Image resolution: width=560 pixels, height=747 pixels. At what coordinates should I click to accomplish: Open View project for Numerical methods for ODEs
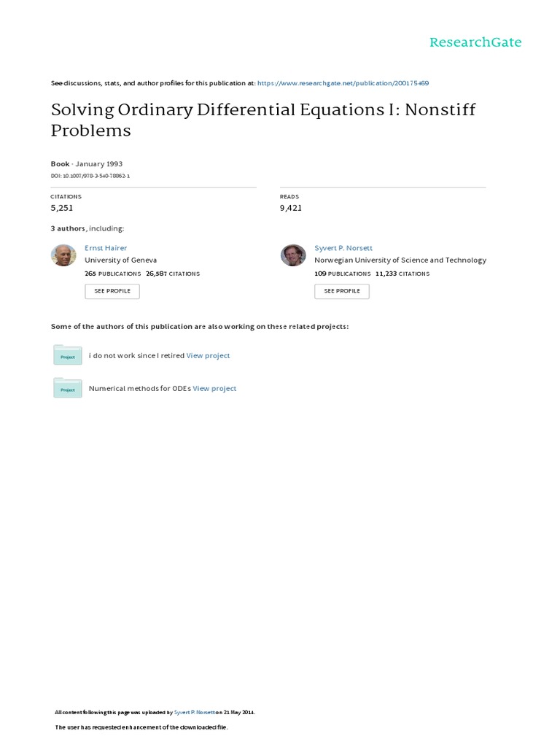coord(214,388)
